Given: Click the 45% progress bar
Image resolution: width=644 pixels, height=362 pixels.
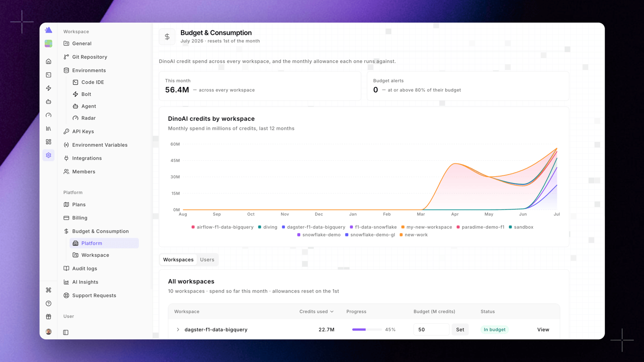Looking at the screenshot, I should [x=367, y=329].
